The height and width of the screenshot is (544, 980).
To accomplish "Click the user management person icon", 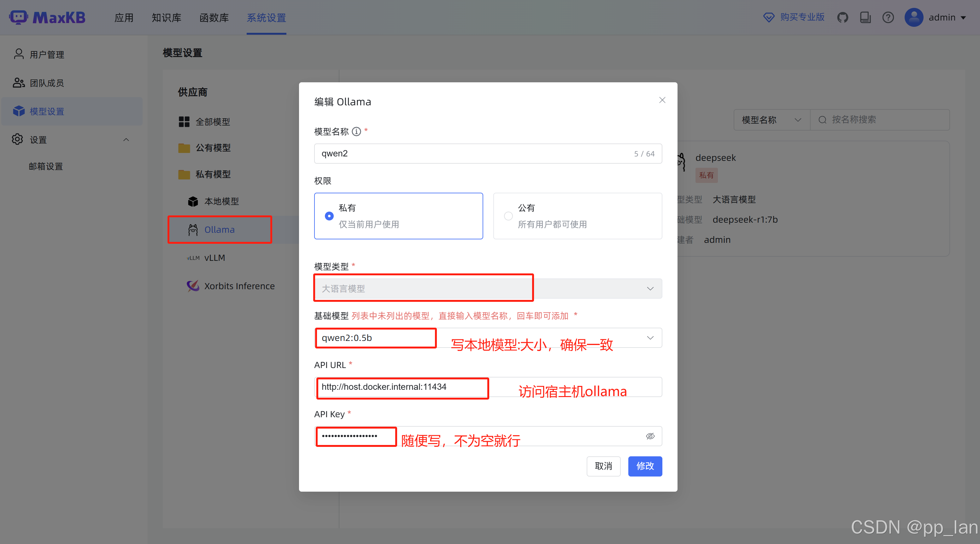I will 19,54.
